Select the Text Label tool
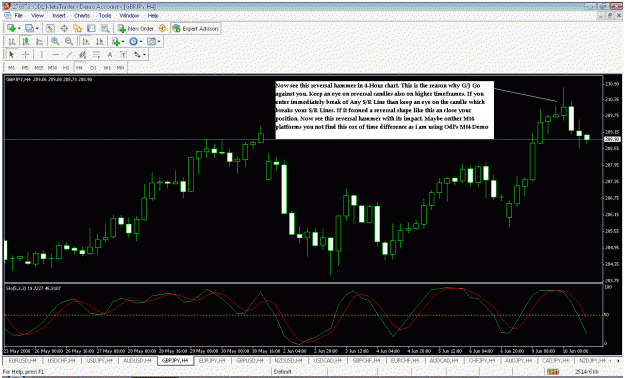Image resolution: width=625 pixels, height=378 pixels. (x=124, y=54)
